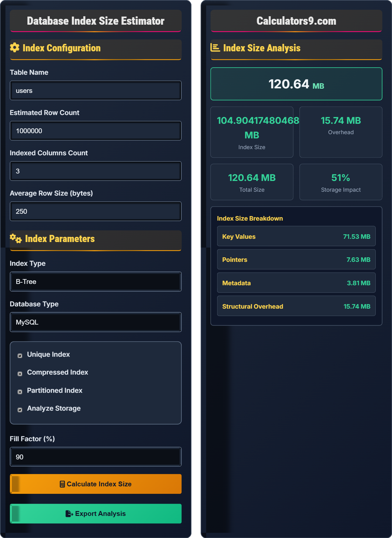Open the Index Type dropdown showing B-Tree
Image resolution: width=392 pixels, height=538 pixels.
96,282
